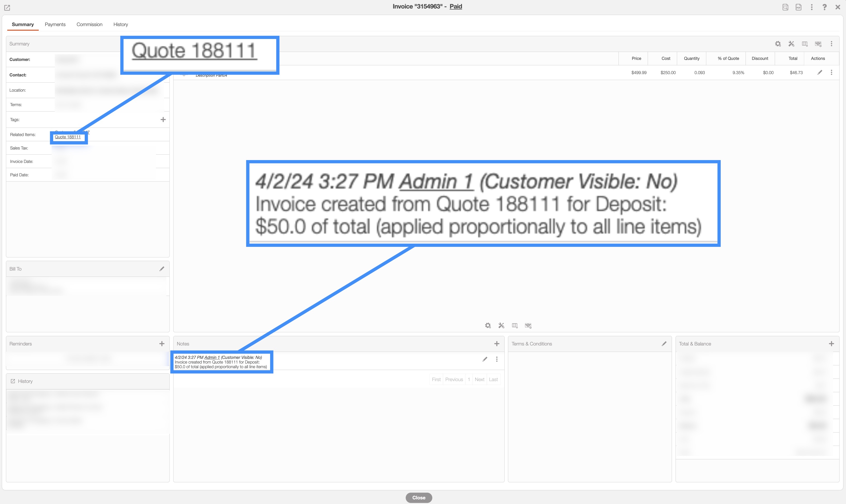Pop out the invoice in a new window
846x504 pixels.
coord(7,7)
